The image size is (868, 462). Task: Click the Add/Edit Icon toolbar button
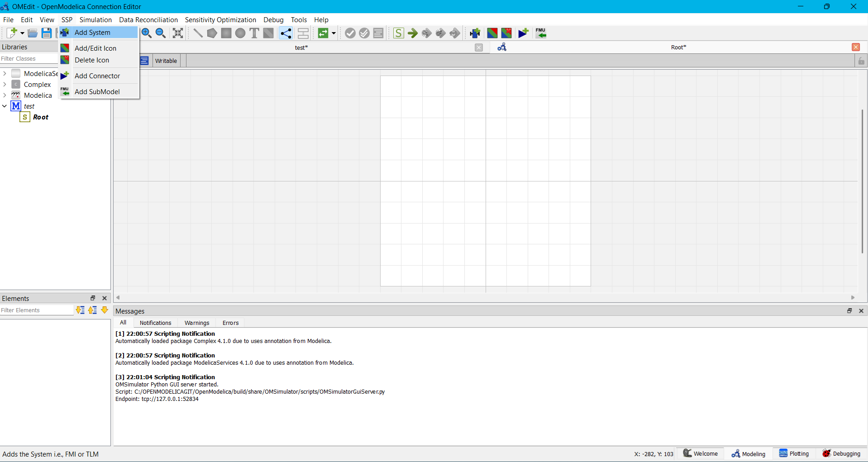492,33
